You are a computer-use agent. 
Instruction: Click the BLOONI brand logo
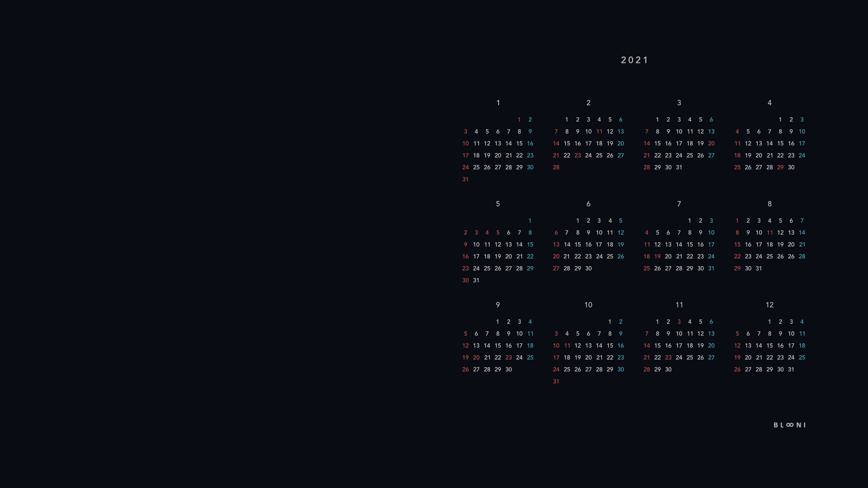[x=790, y=424]
